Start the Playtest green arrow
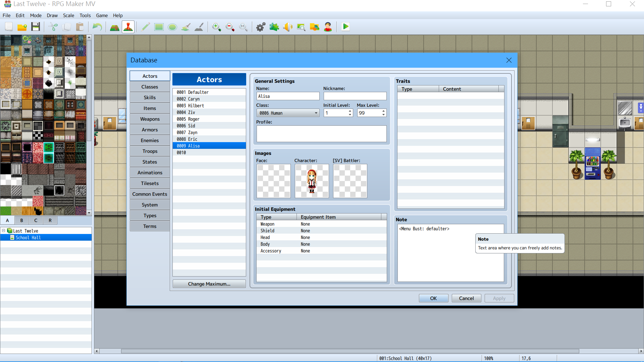Viewport: 644px width, 362px height. point(345,27)
